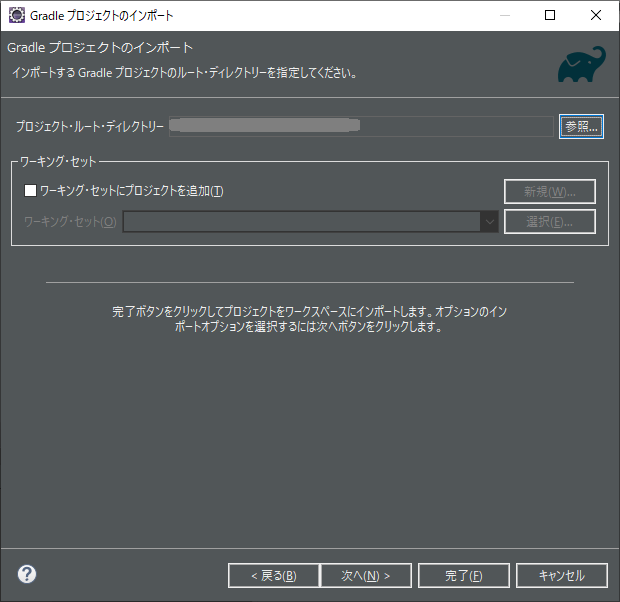The height and width of the screenshot is (602, 620).
Task: Click the instruction text インポートする Gradle プロジェクト
Action: [185, 73]
